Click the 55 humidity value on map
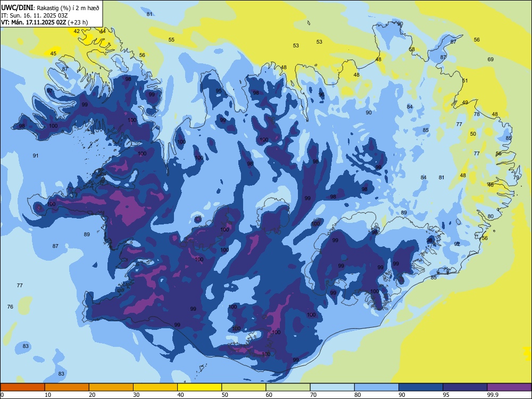 point(171,40)
